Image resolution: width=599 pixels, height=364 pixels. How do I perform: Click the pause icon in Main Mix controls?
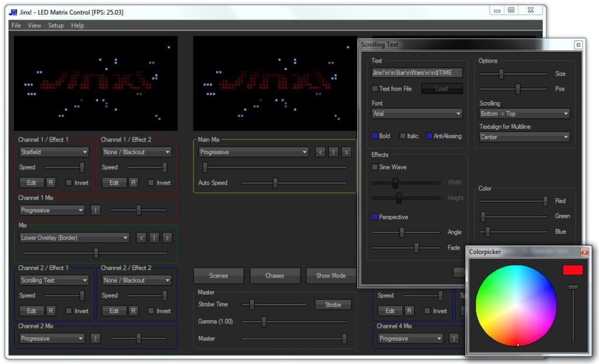pos(333,151)
